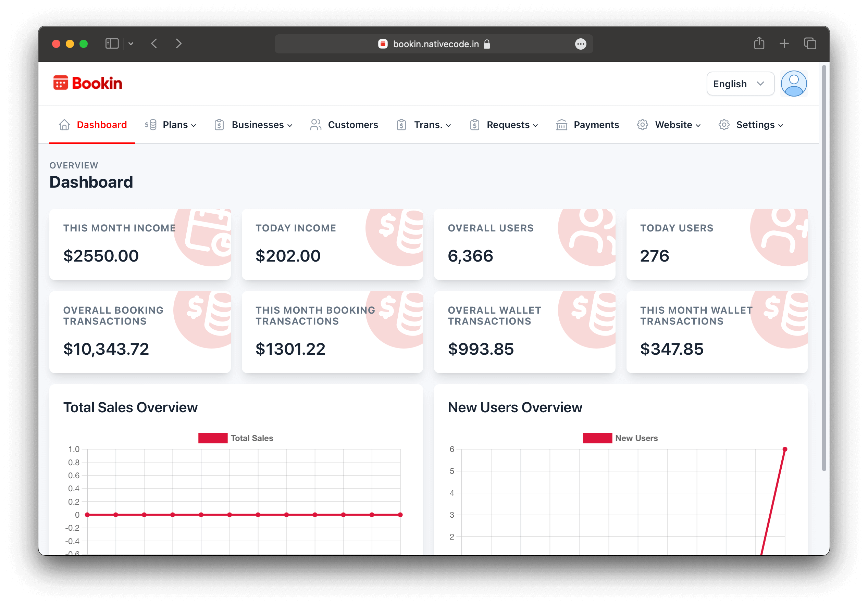Screen dimensions: 868x606
Task: Go back with the browser arrow
Action: tap(154, 44)
